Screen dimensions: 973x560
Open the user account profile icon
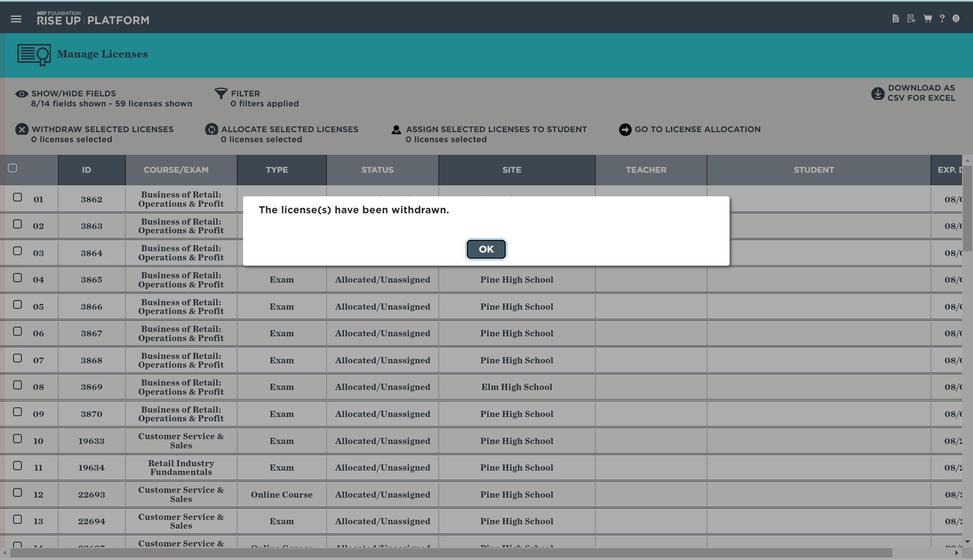pos(956,19)
